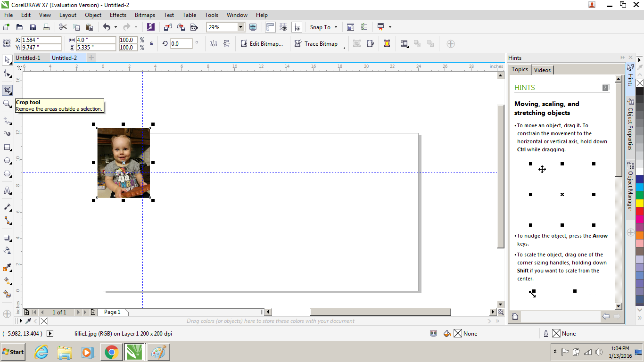Pick the yellow color swatch
The image size is (644, 362).
coord(640,203)
